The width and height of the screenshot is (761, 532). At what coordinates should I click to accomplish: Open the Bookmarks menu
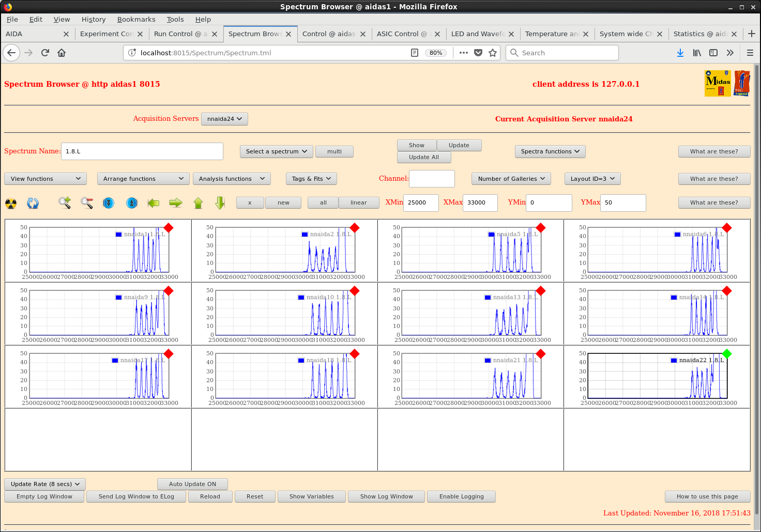click(x=136, y=19)
